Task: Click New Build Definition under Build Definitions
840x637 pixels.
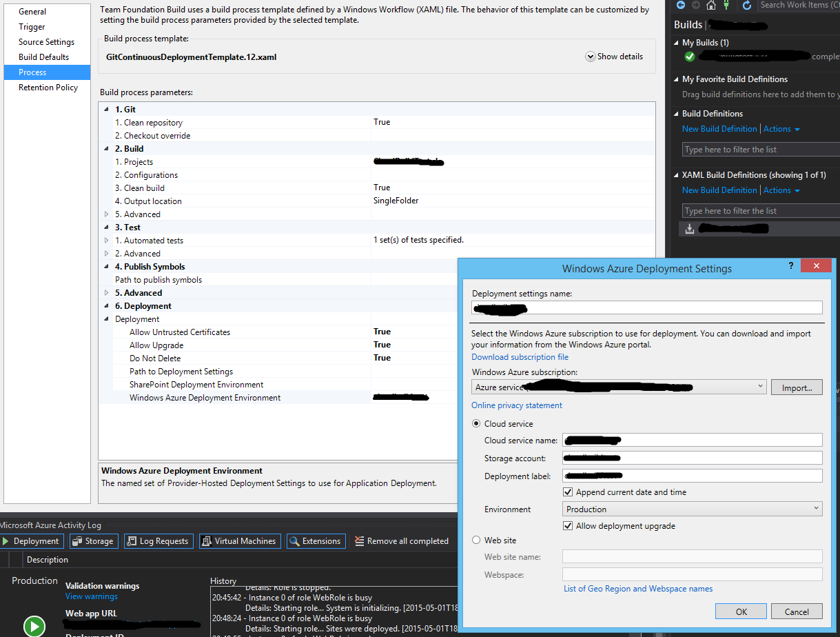Action: 719,129
